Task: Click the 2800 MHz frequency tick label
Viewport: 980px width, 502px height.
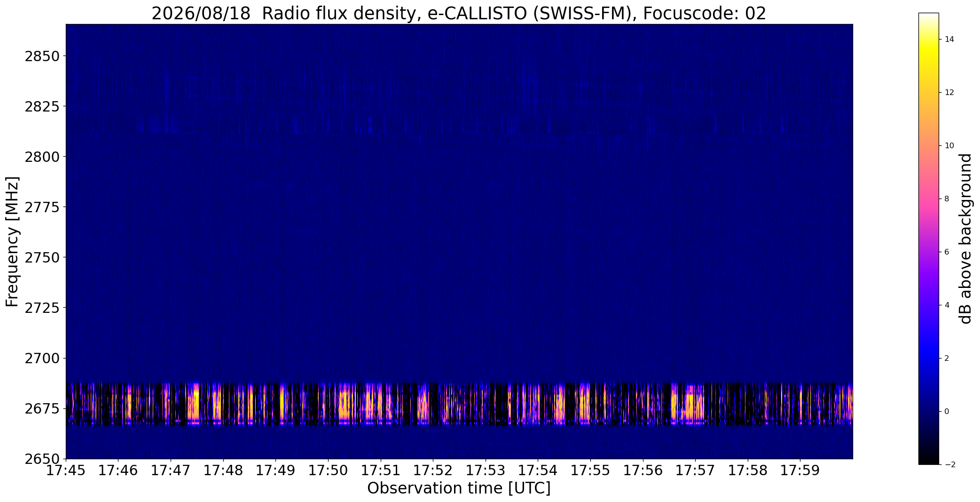Action: (42, 157)
